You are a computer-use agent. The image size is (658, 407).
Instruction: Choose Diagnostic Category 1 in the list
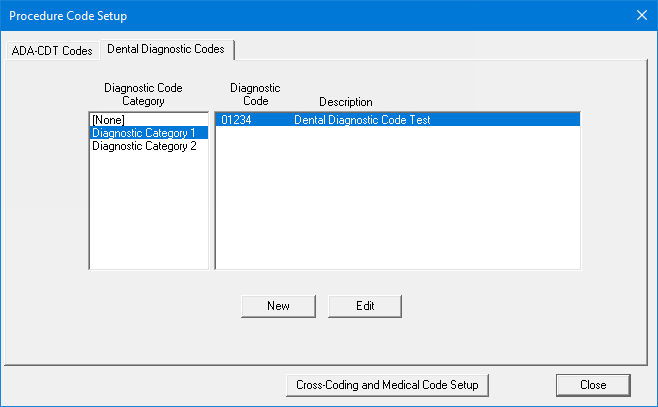[x=144, y=132]
